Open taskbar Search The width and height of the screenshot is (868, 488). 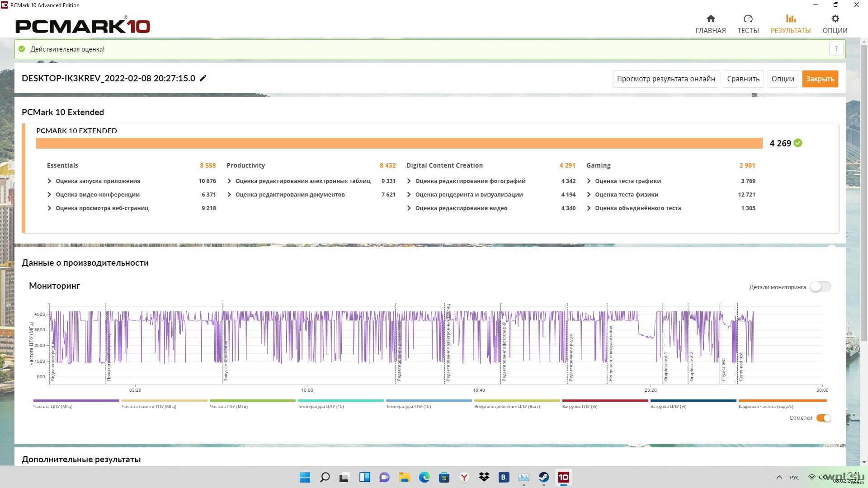[325, 477]
